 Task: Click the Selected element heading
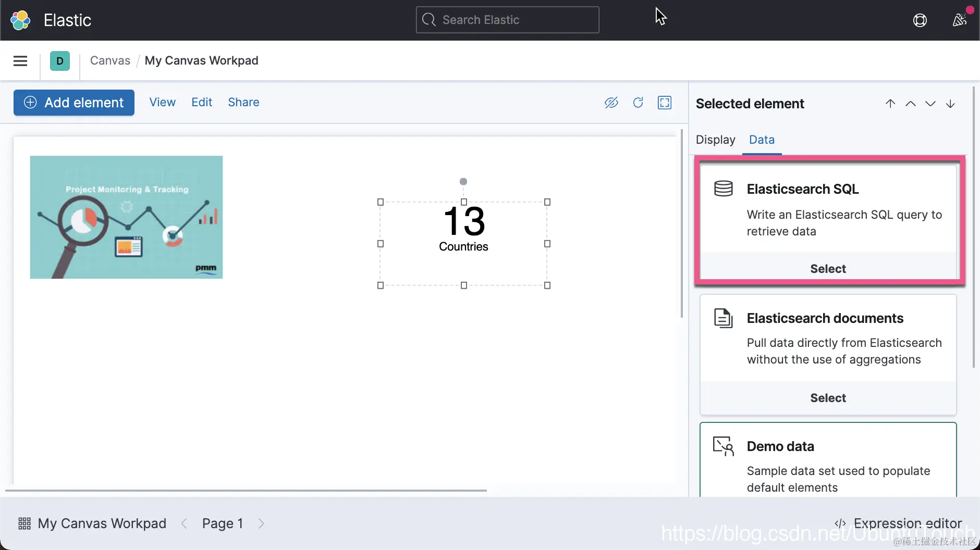point(750,104)
